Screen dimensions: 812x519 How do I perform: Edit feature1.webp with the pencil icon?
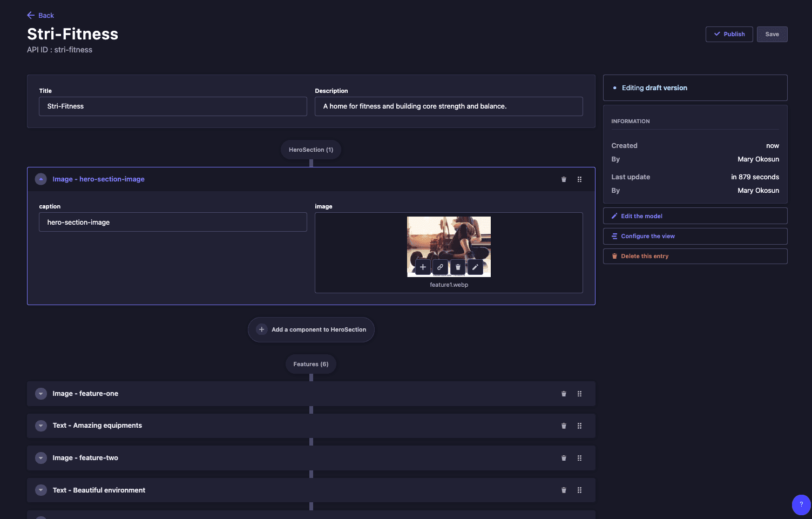[x=475, y=267]
